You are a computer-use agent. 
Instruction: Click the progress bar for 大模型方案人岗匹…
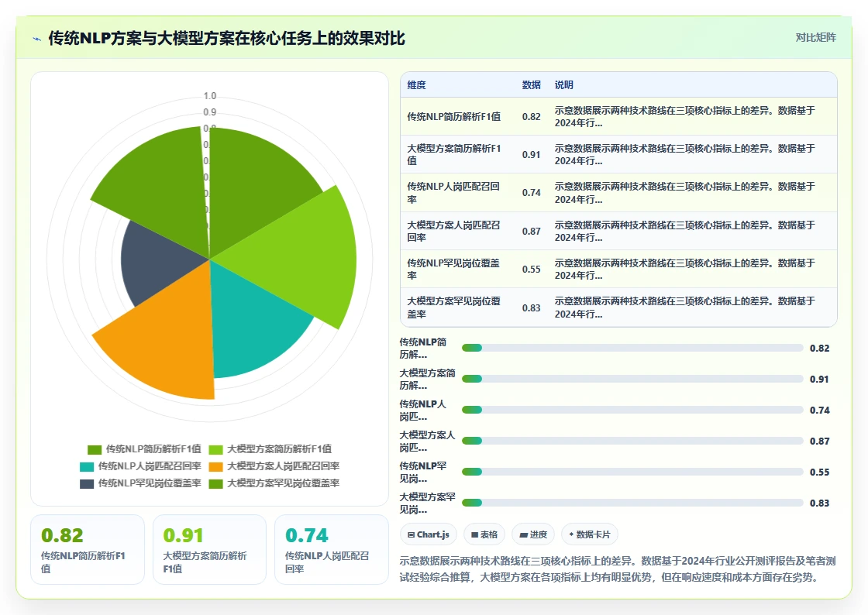[632, 441]
